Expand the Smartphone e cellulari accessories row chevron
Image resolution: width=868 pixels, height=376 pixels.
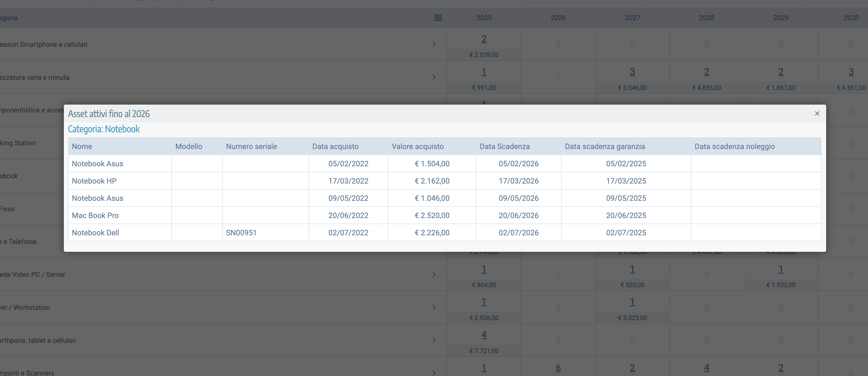point(434,44)
